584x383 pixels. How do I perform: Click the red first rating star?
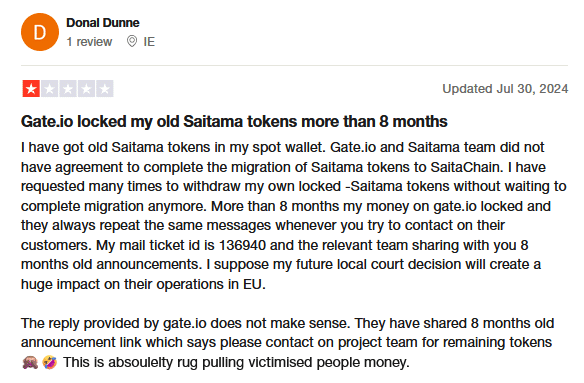pos(31,89)
